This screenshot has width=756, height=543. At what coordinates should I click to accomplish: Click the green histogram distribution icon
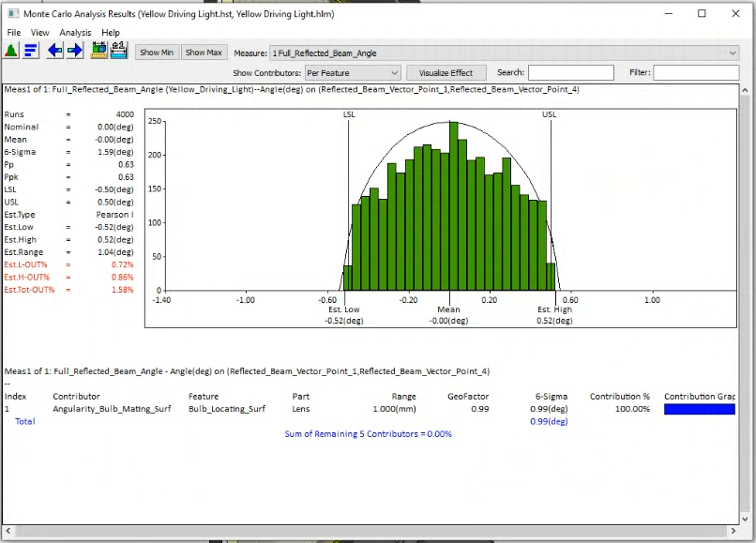[x=11, y=52]
